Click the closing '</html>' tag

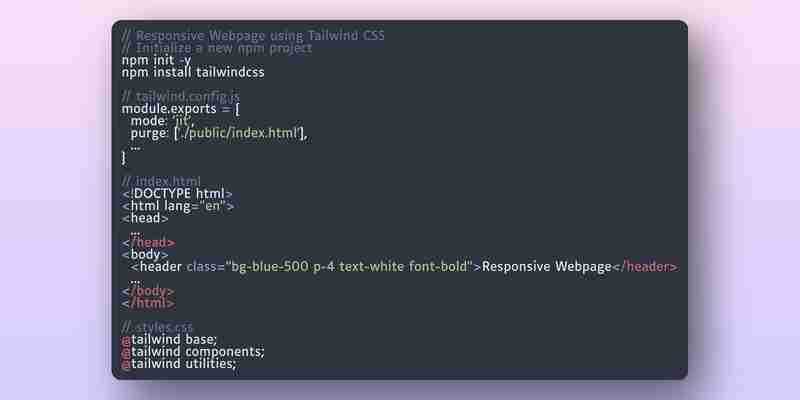coord(148,303)
